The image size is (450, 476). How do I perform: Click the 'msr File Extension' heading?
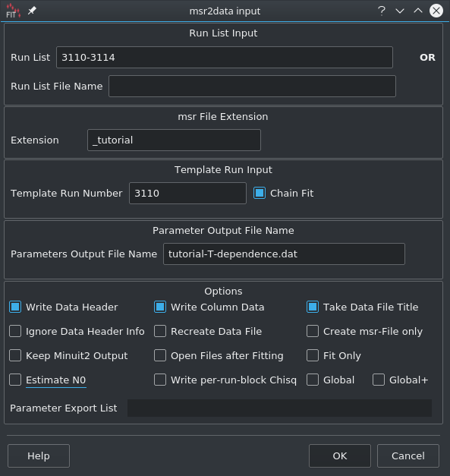(x=223, y=117)
